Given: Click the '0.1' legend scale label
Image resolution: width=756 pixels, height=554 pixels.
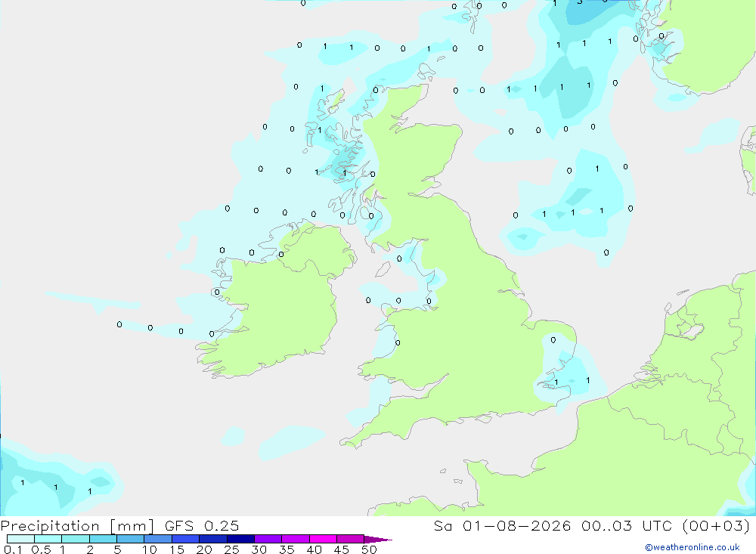Looking at the screenshot, I should 13,549.
